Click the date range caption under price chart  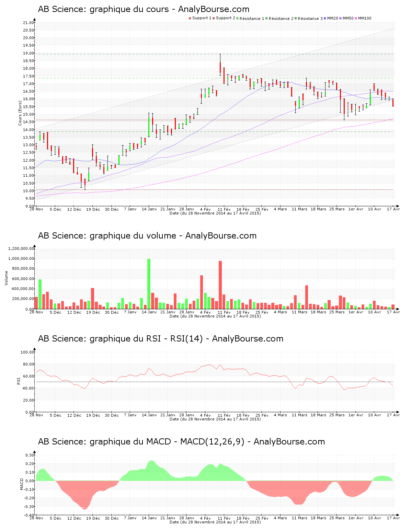pyautogui.click(x=215, y=213)
